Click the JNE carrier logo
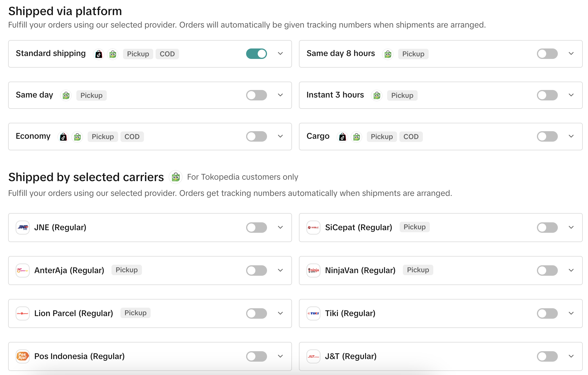 click(23, 228)
